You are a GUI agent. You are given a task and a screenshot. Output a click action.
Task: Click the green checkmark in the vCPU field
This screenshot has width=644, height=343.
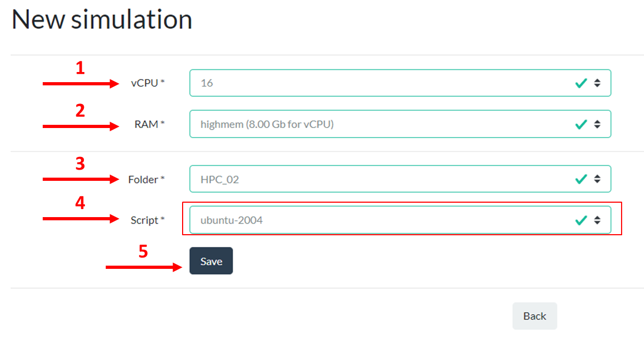582,83
